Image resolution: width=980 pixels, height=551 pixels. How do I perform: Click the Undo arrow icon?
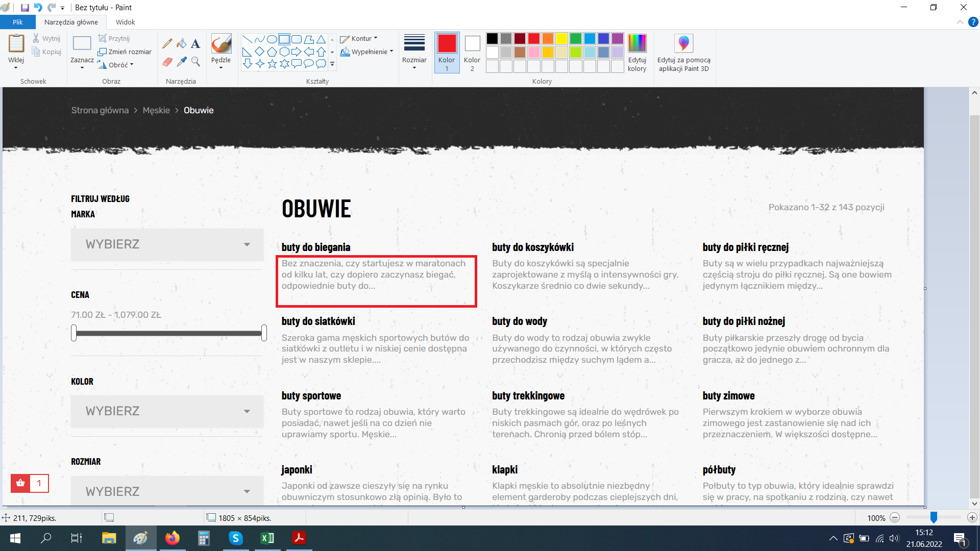click(38, 8)
